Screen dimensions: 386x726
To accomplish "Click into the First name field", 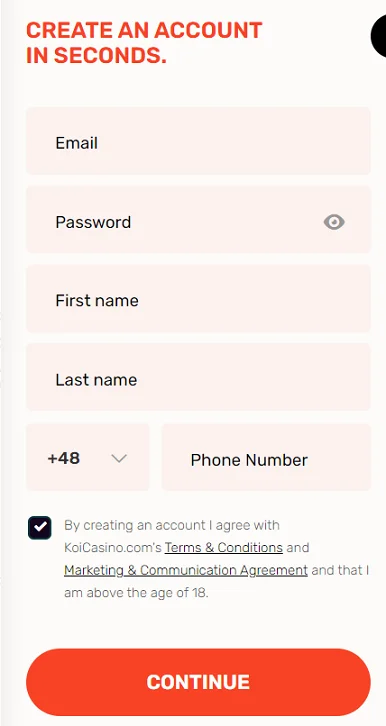I will pos(198,299).
